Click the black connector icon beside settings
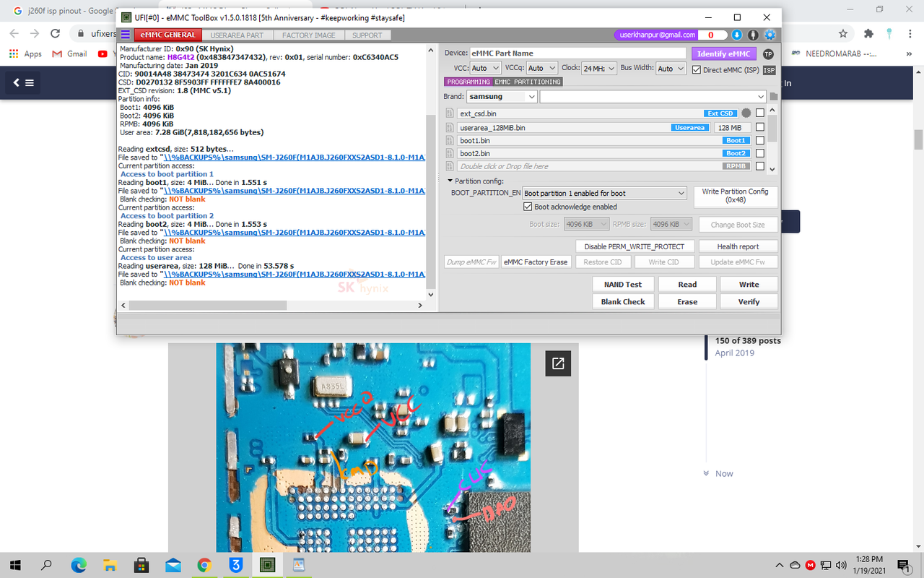This screenshot has width=924, height=578. (753, 35)
